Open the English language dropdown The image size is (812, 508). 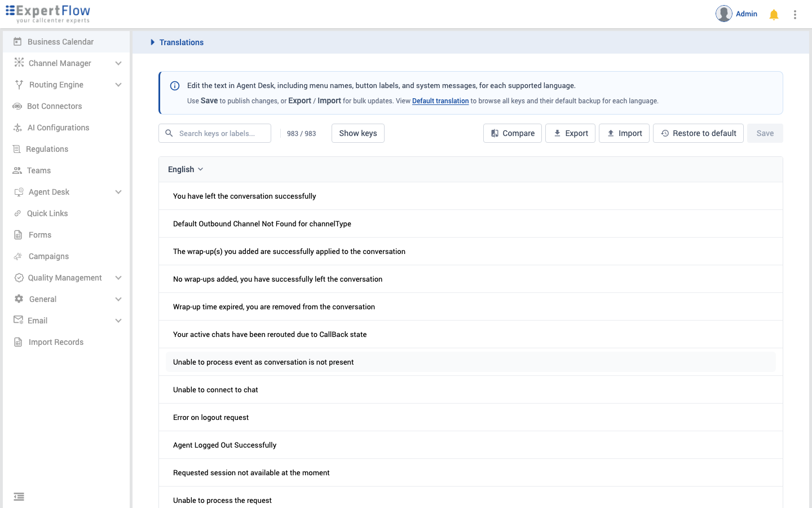[186, 169]
